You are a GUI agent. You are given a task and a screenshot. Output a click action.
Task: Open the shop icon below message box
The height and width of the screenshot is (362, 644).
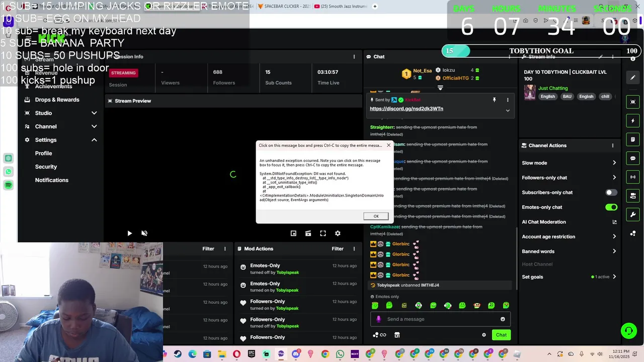pyautogui.click(x=397, y=335)
